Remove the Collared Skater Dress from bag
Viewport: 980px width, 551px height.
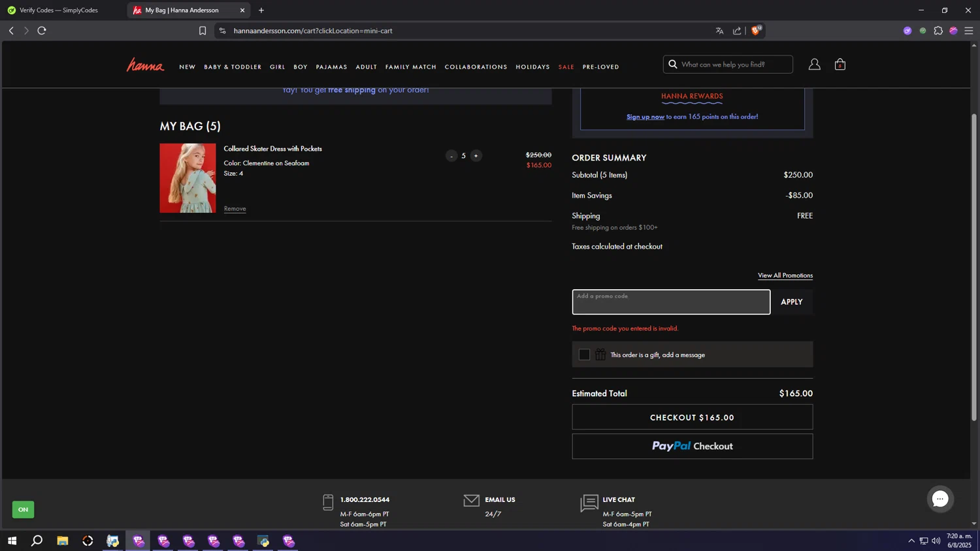click(x=235, y=209)
